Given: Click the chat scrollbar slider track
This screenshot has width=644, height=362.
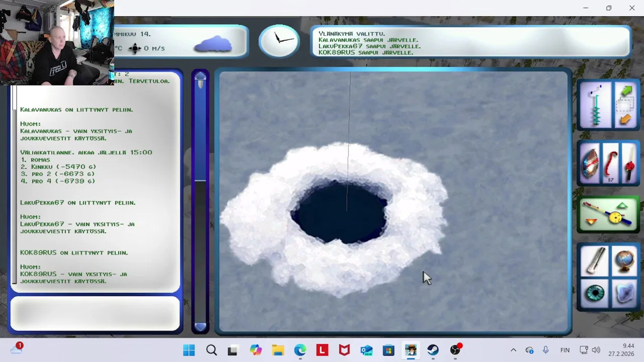Looking at the screenshot, I should pyautogui.click(x=200, y=201).
